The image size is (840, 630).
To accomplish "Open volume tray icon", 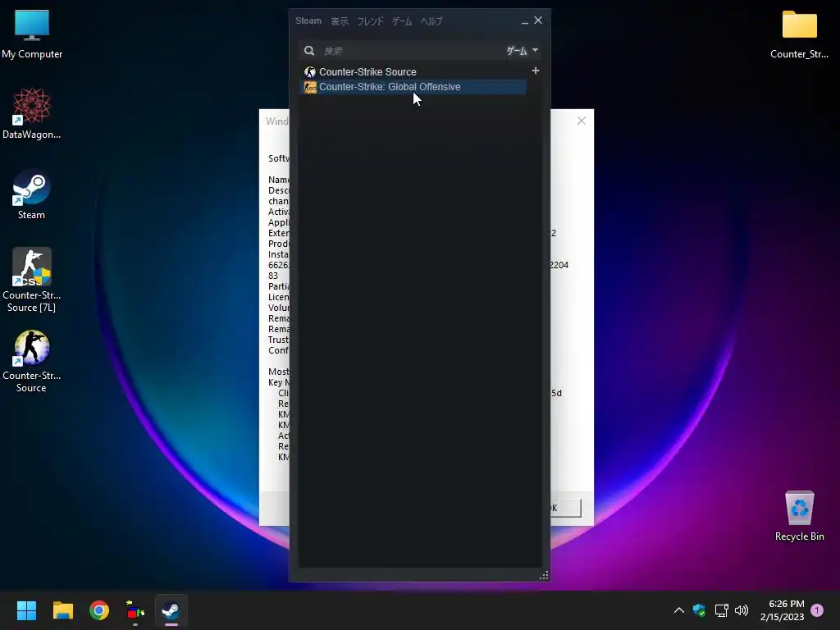I will pos(742,610).
